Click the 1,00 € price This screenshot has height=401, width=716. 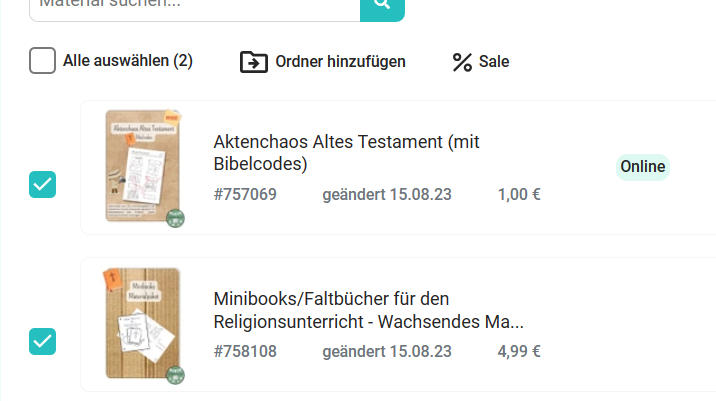click(519, 194)
